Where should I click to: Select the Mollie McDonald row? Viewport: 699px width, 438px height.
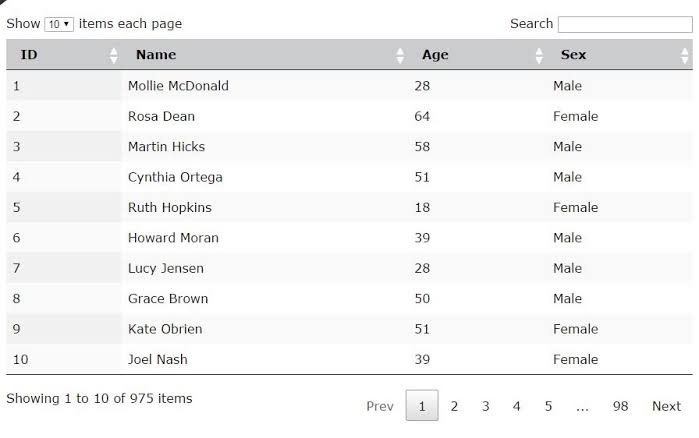point(349,86)
